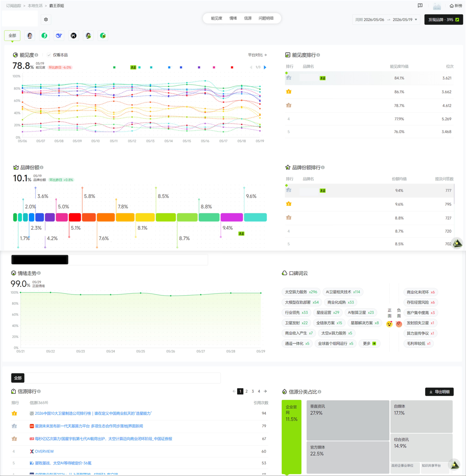Show info tooltip for 能见度排行
This screenshot has width=466, height=476.
(318, 55)
